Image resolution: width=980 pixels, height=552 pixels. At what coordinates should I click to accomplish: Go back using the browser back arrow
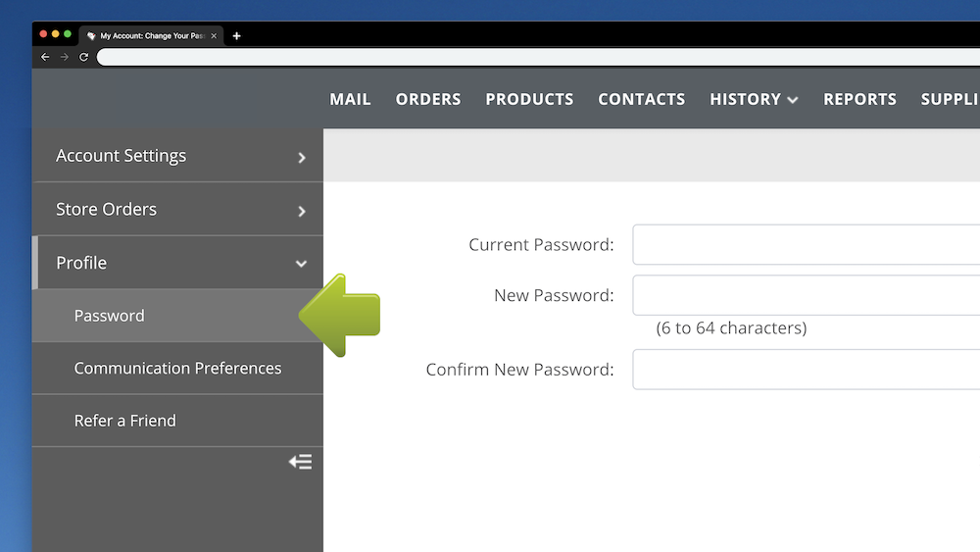point(45,57)
